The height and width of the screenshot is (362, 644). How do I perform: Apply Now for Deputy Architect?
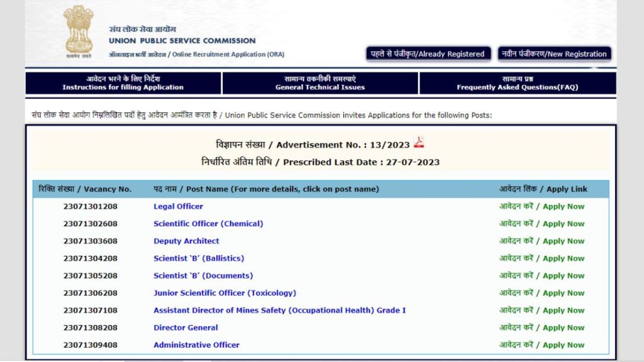pyautogui.click(x=541, y=241)
